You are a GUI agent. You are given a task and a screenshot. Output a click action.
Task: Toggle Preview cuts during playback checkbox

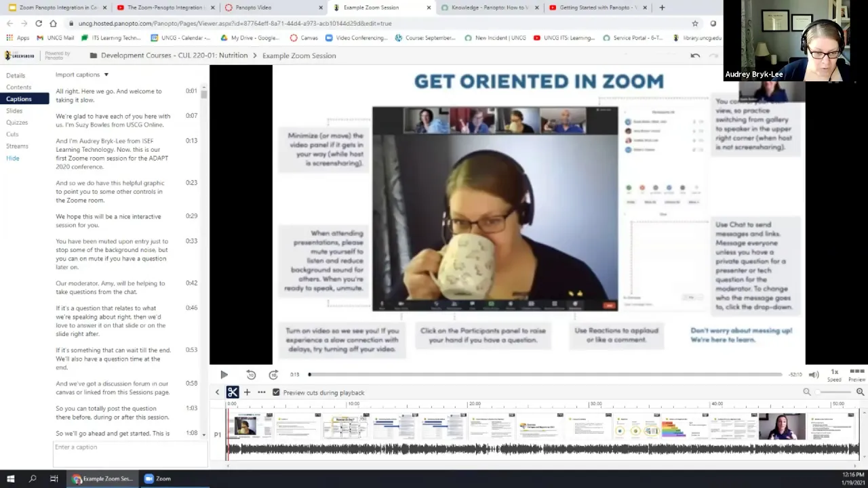[x=276, y=392]
